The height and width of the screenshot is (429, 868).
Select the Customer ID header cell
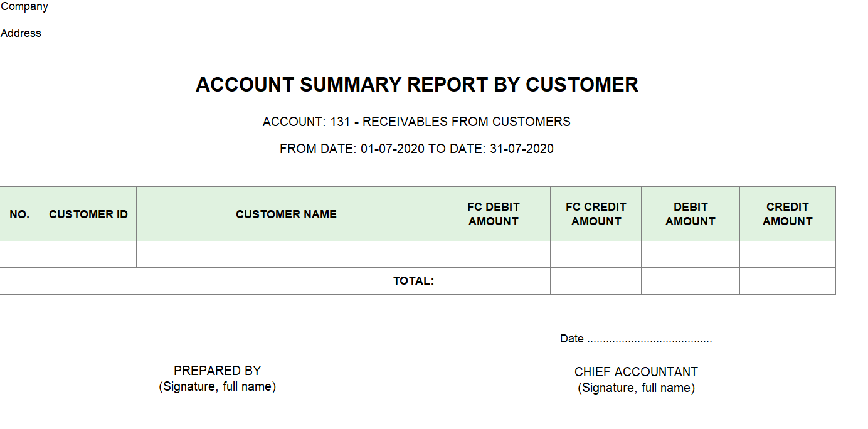[88, 214]
